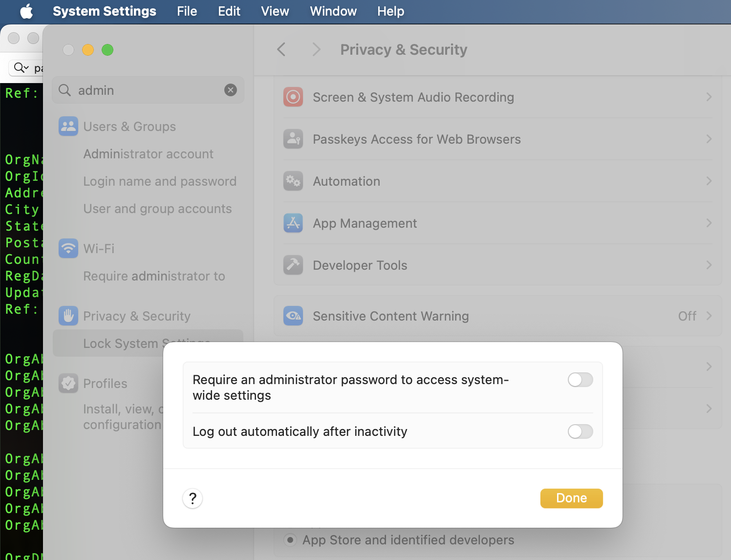
Task: Click the Screen & System Audio Recording icon
Action: pos(293,97)
